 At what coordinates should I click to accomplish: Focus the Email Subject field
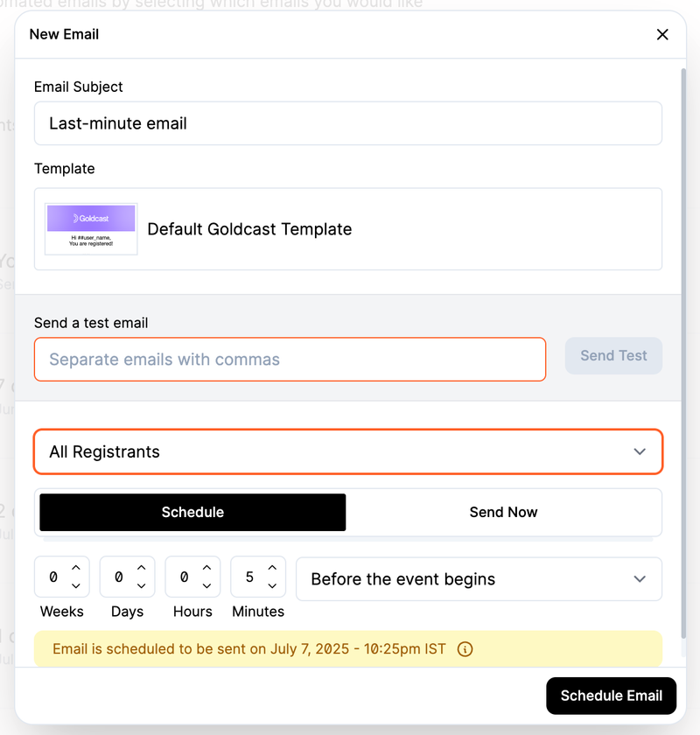(x=347, y=123)
